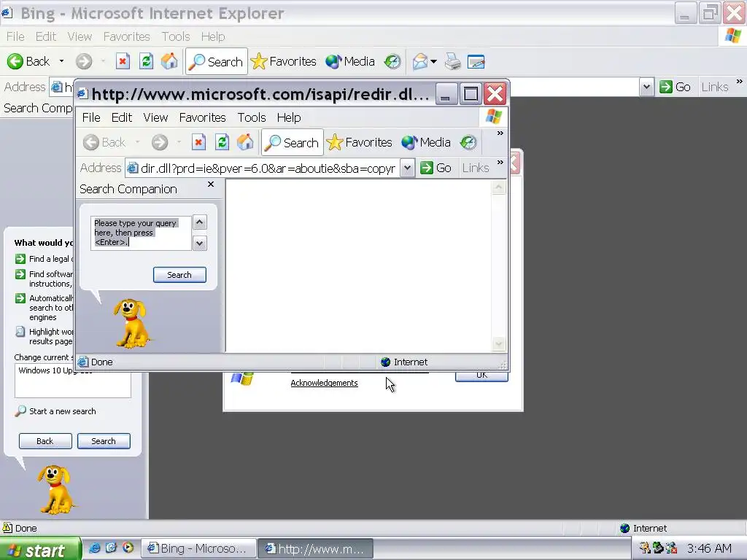This screenshot has width=747, height=560.
Task: Toggle Search in the microsoft.com window toolbar
Action: pos(292,142)
